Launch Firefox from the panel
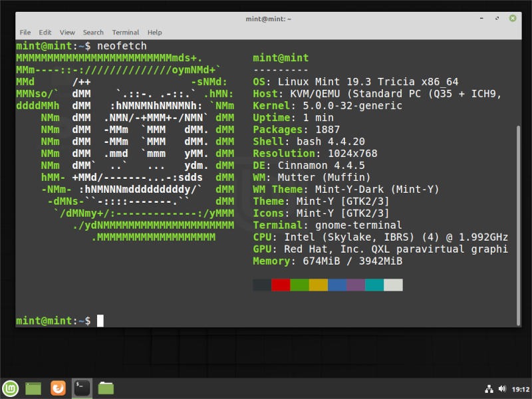532x399 pixels. (x=58, y=388)
